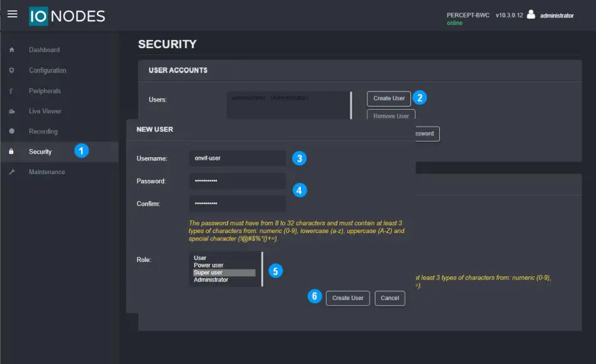
Task: Click the Live Viewer camera icon
Action: [12, 112]
